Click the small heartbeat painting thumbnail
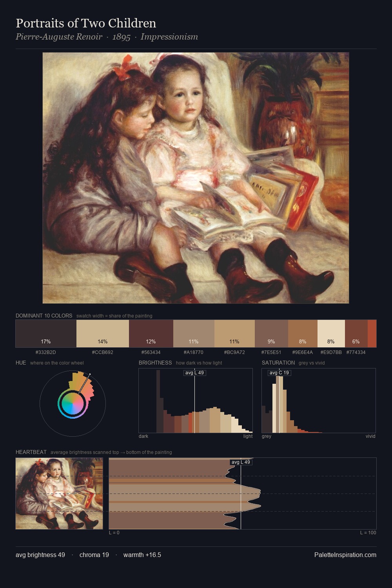 [x=59, y=494]
